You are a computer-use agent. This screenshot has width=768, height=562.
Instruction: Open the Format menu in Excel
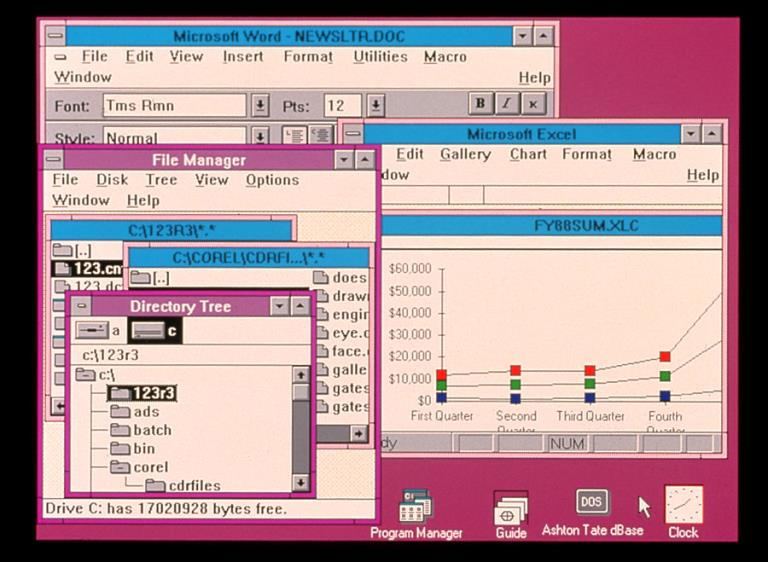point(587,154)
